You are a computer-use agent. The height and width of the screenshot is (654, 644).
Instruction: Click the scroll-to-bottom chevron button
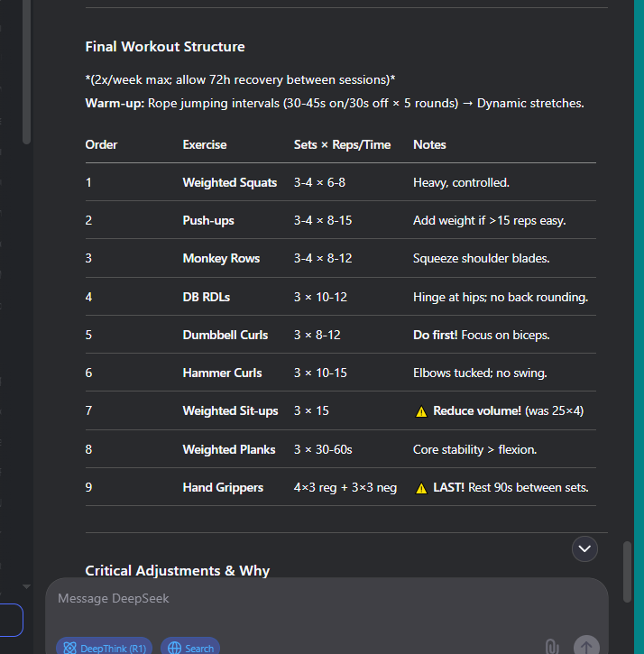[584, 548]
